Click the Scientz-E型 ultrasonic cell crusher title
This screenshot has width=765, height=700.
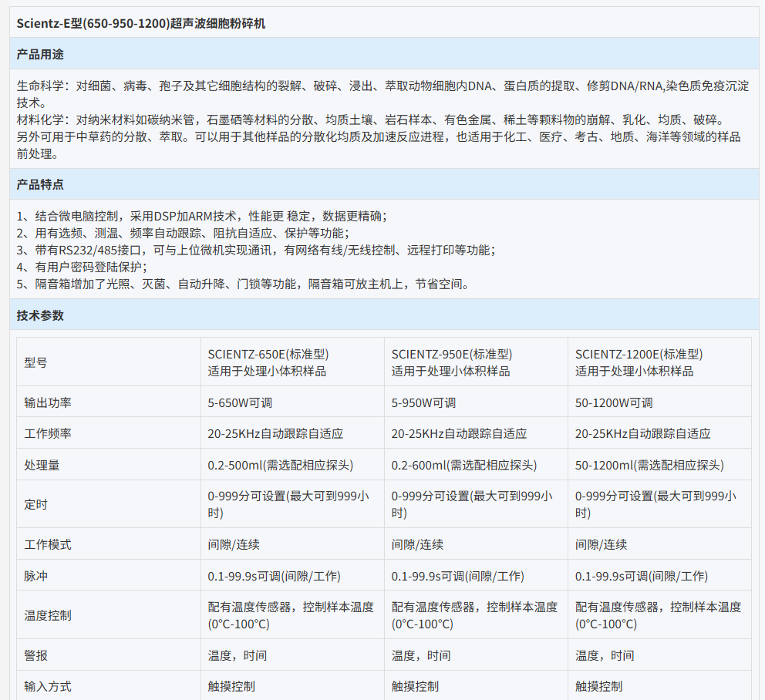point(141,23)
